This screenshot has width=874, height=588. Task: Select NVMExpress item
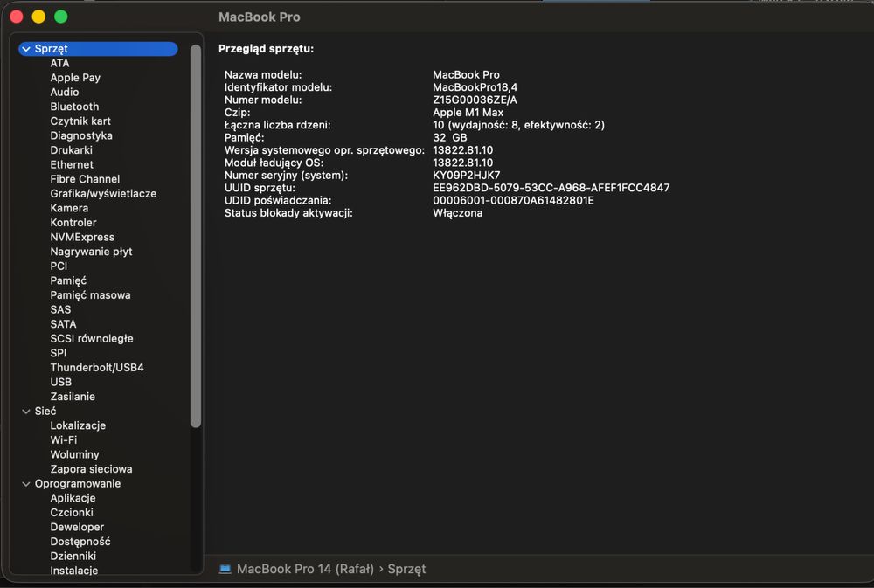(82, 237)
